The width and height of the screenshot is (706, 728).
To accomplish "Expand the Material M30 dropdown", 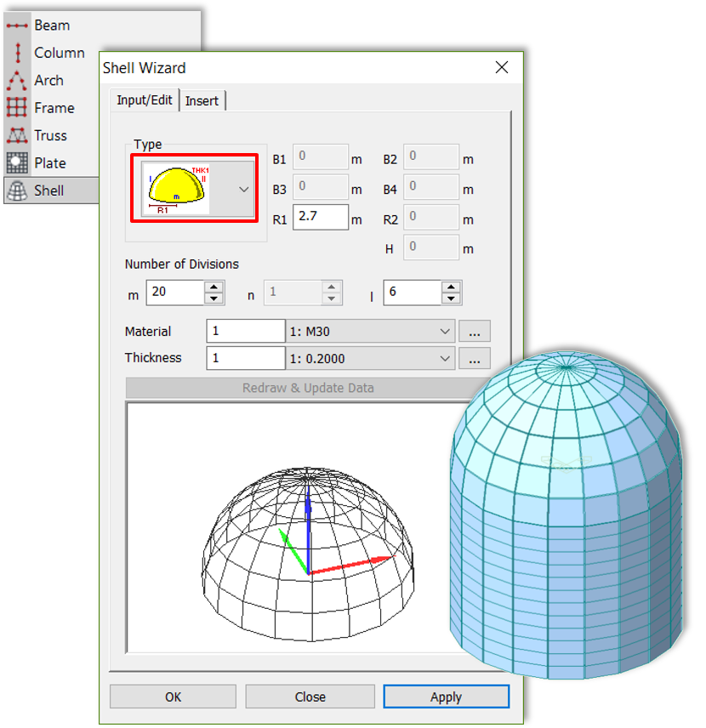I will 446,332.
